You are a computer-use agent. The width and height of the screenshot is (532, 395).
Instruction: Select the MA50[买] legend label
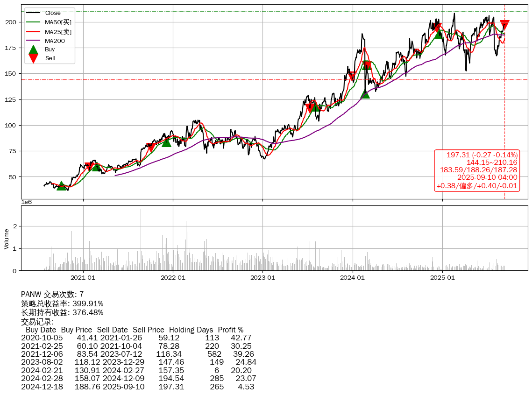[58, 22]
